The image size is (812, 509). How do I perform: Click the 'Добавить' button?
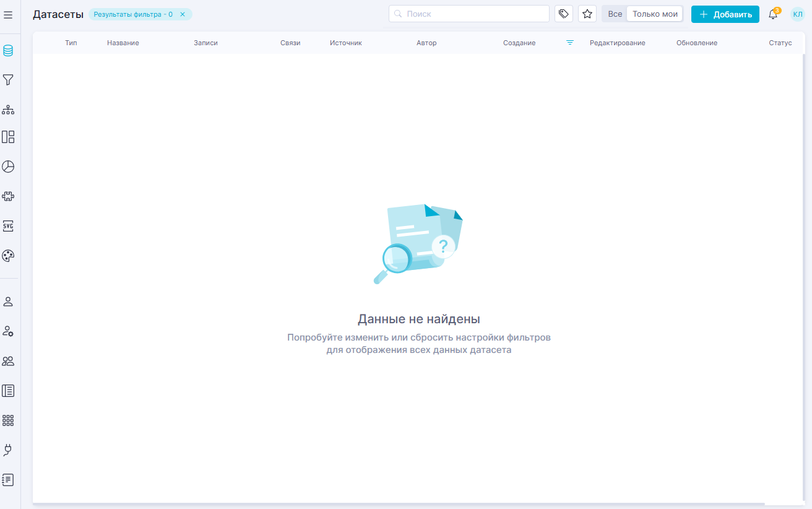point(725,14)
